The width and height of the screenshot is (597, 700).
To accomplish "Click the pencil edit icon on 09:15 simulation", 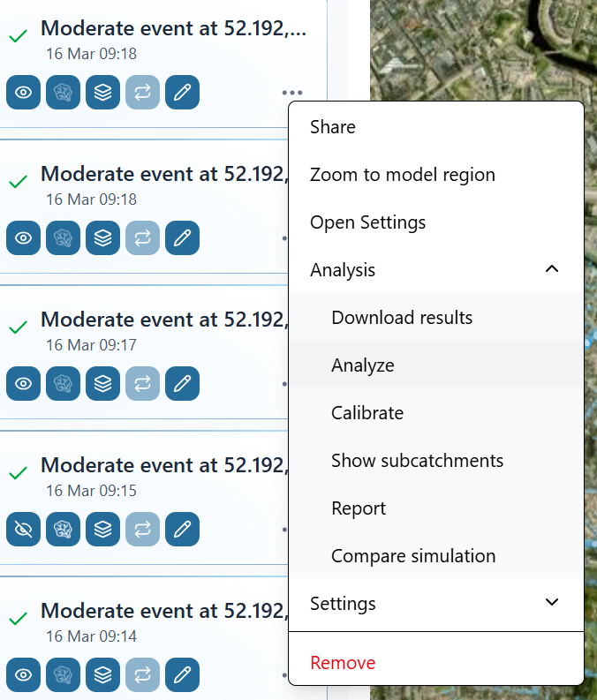I will (182, 530).
